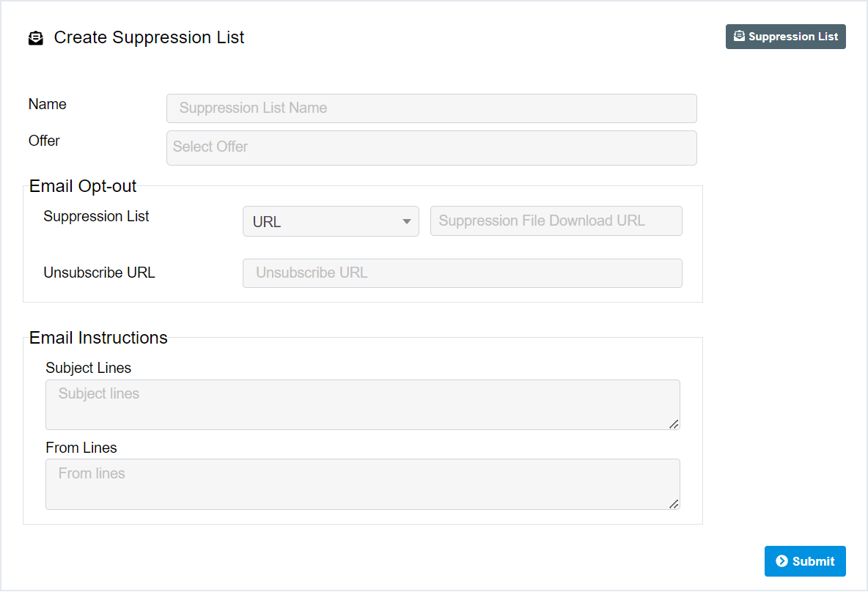The height and width of the screenshot is (592, 868).
Task: Open the URL suppression type dropdown
Action: tap(330, 221)
